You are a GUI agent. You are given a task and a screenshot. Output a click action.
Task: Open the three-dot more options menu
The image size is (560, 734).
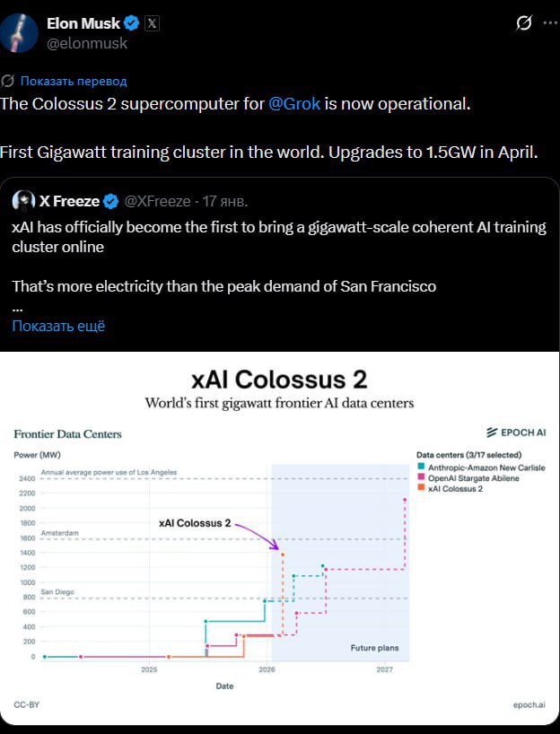click(x=548, y=24)
